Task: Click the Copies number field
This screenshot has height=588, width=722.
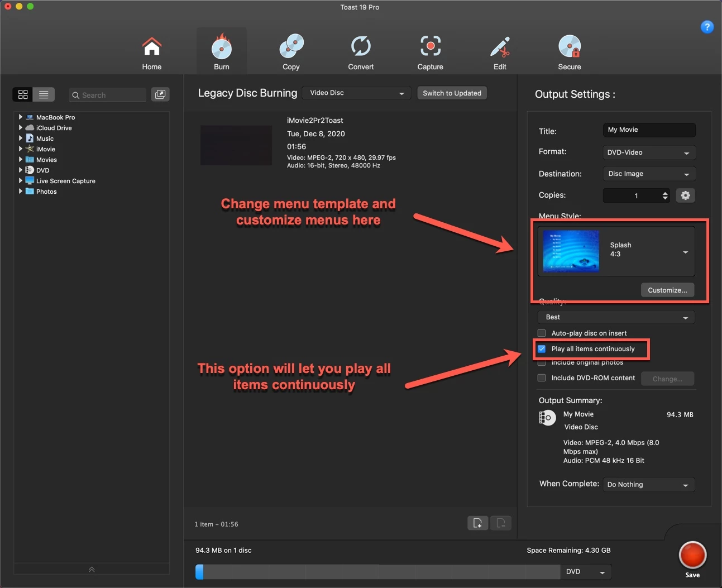Action: point(636,195)
